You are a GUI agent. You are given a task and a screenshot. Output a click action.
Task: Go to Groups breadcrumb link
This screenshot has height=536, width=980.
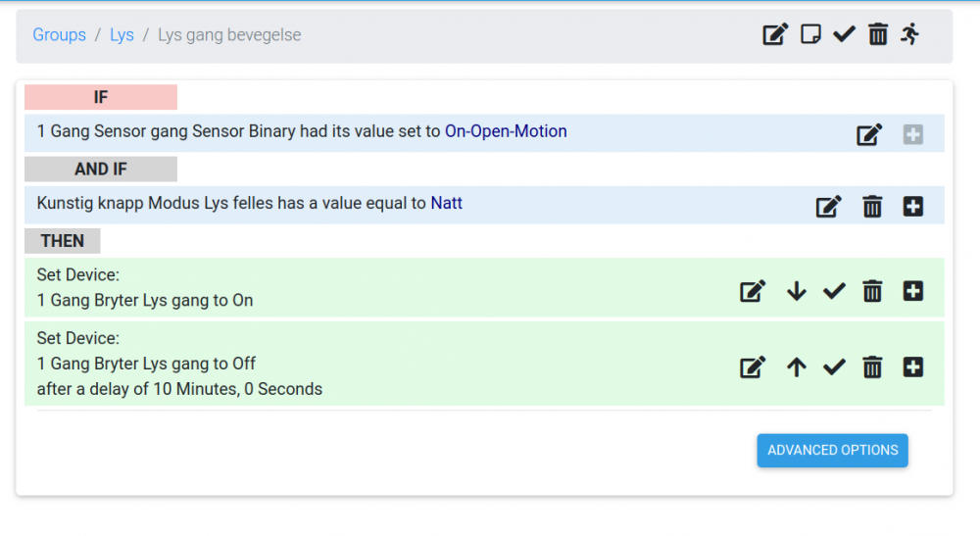point(60,35)
